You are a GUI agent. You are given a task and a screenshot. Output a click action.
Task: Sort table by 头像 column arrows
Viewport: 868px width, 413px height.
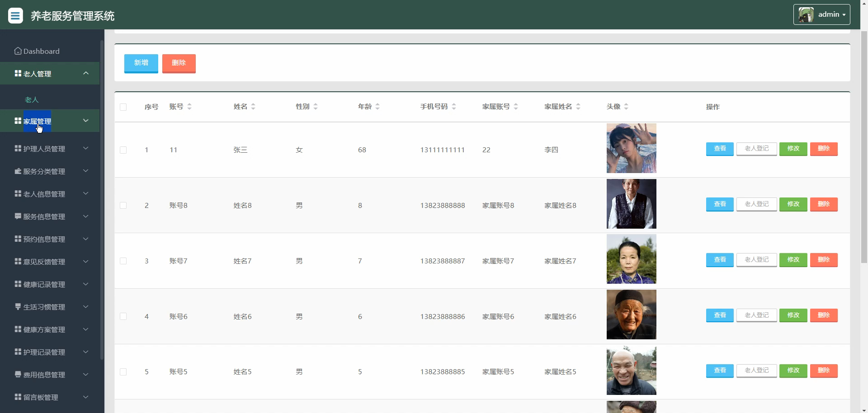pyautogui.click(x=626, y=107)
